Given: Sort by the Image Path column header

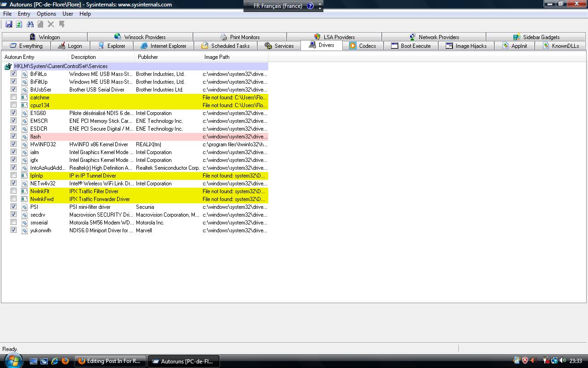Looking at the screenshot, I should [235, 57].
